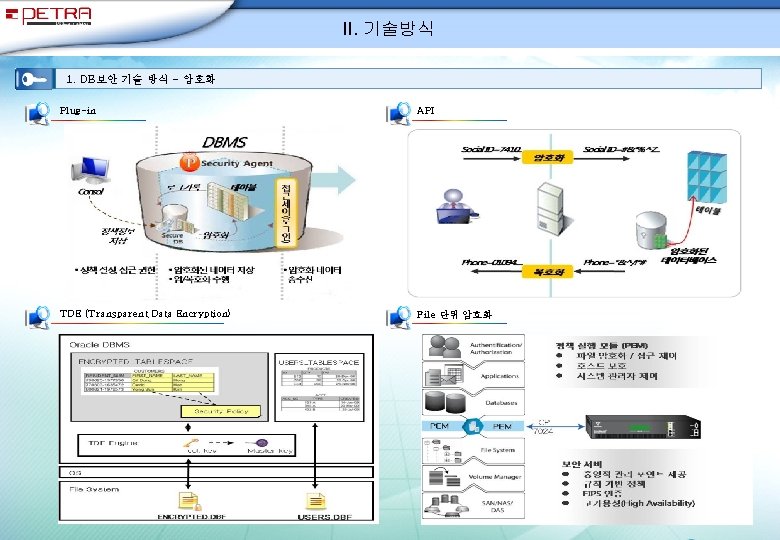
Task: Click the magnifier icon beside File 단위 암호화
Action: (x=398, y=317)
